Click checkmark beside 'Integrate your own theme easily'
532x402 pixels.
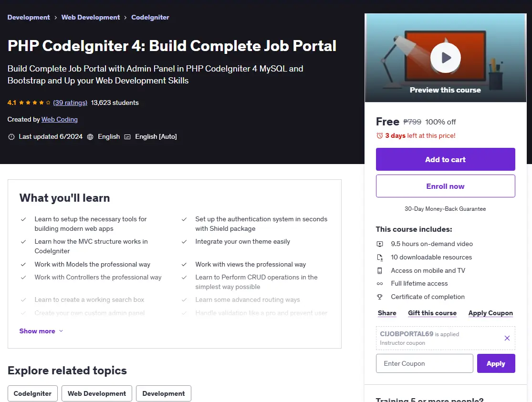[184, 242]
